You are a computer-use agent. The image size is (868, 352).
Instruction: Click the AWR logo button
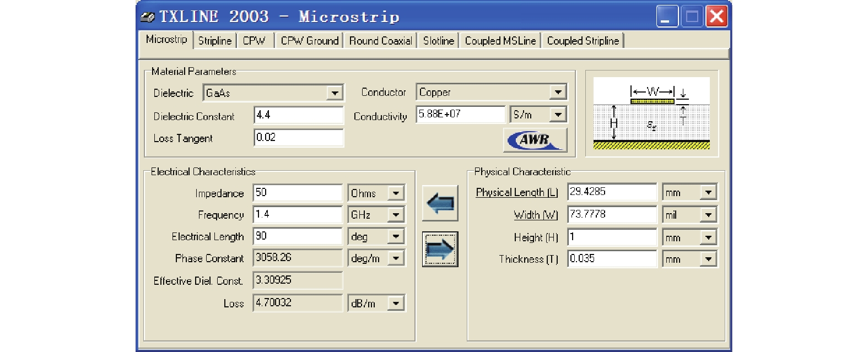click(x=535, y=140)
